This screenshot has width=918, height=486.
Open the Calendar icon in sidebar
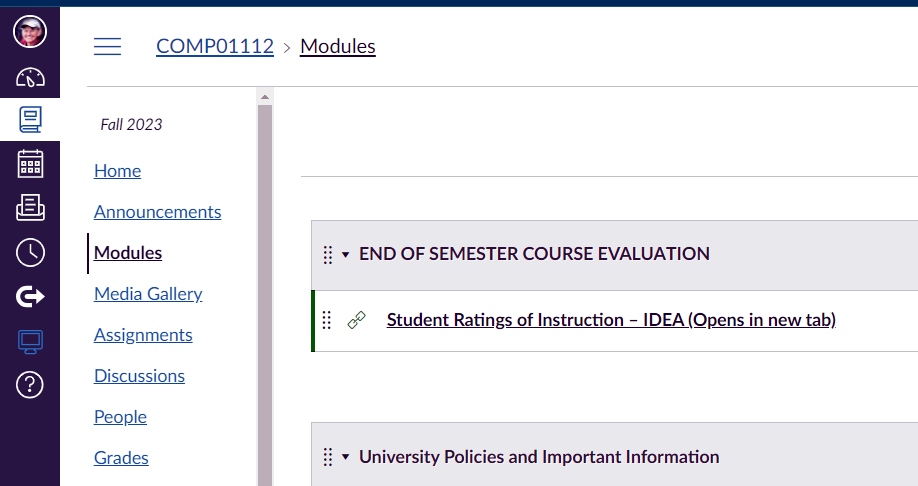tap(30, 163)
